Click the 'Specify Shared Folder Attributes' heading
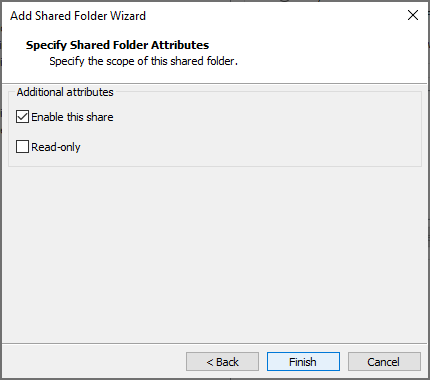 coord(117,45)
